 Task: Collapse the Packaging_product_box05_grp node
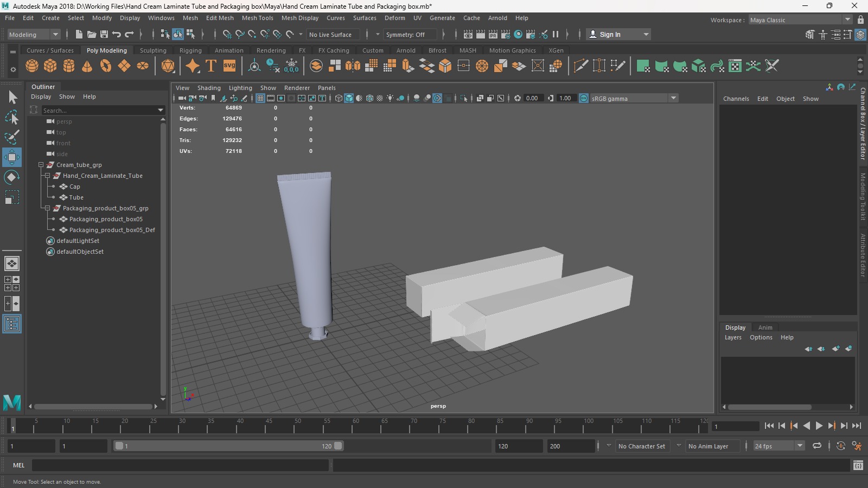click(x=47, y=208)
